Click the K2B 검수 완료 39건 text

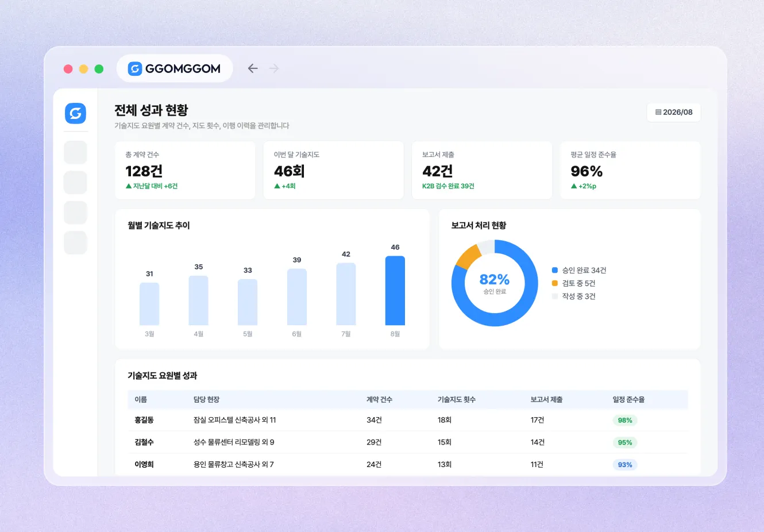point(448,186)
